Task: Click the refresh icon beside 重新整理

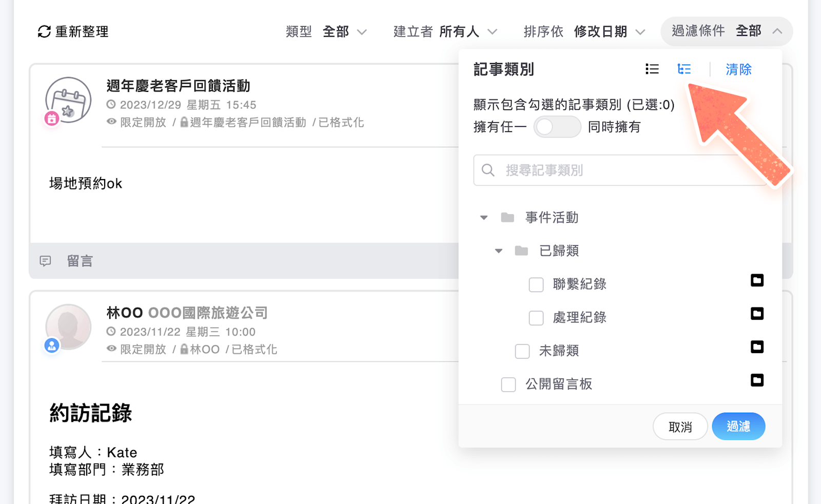Action: click(44, 32)
